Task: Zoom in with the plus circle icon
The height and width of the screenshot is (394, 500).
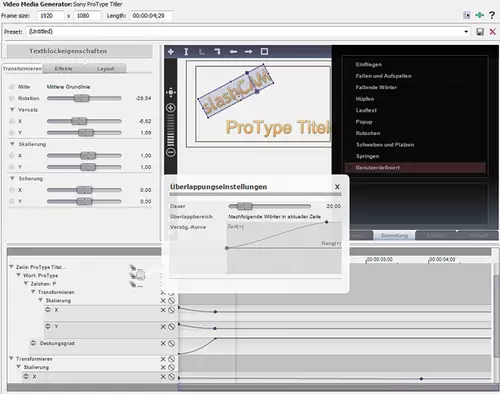Action: pyautogui.click(x=171, y=108)
